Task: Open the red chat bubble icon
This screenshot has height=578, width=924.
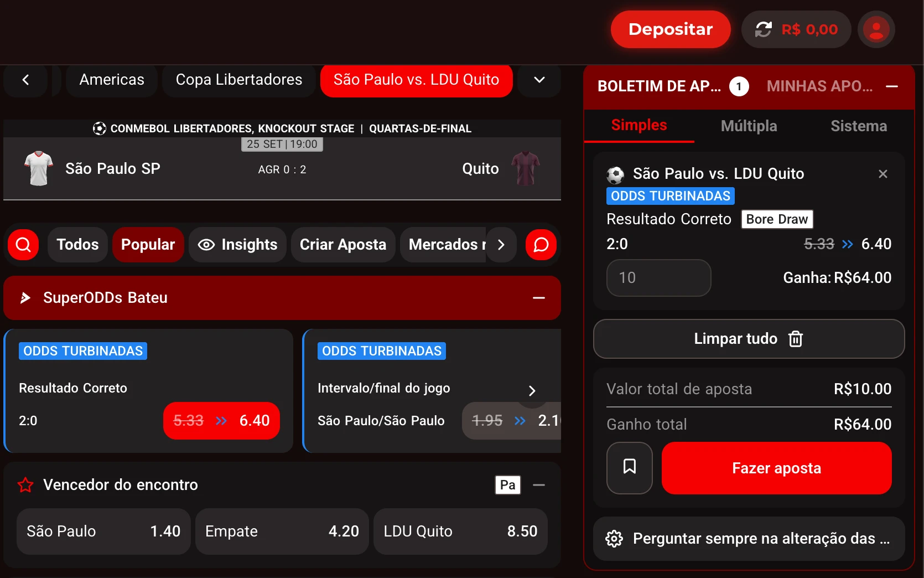Action: click(541, 245)
